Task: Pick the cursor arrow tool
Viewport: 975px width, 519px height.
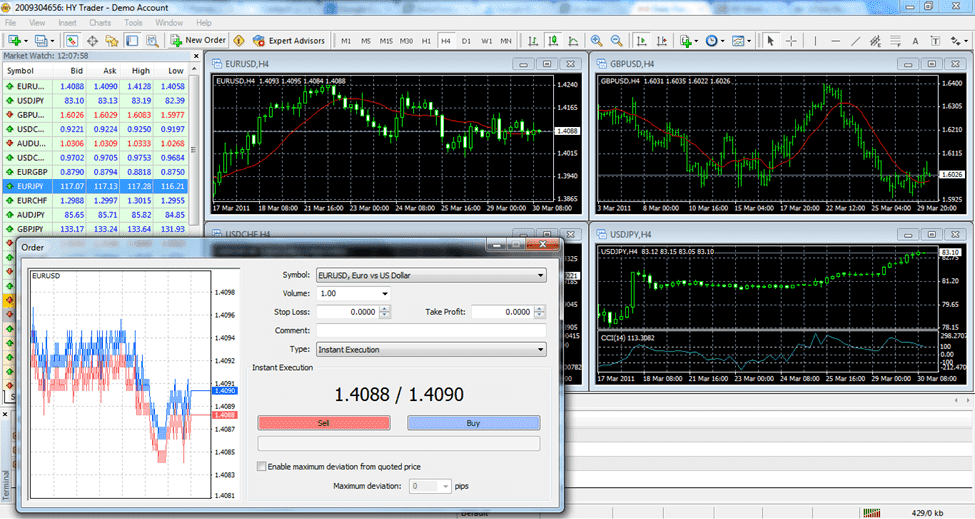Action: tap(770, 41)
